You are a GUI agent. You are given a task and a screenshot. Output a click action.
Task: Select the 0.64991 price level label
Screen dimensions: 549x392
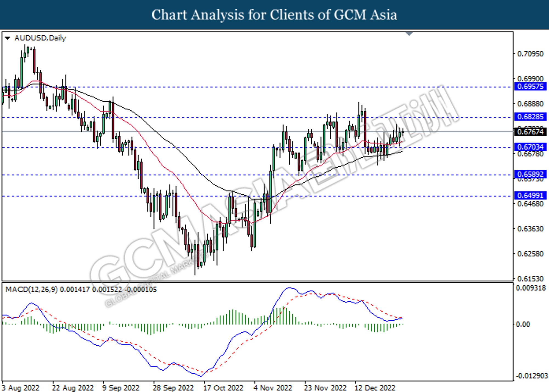click(x=530, y=195)
